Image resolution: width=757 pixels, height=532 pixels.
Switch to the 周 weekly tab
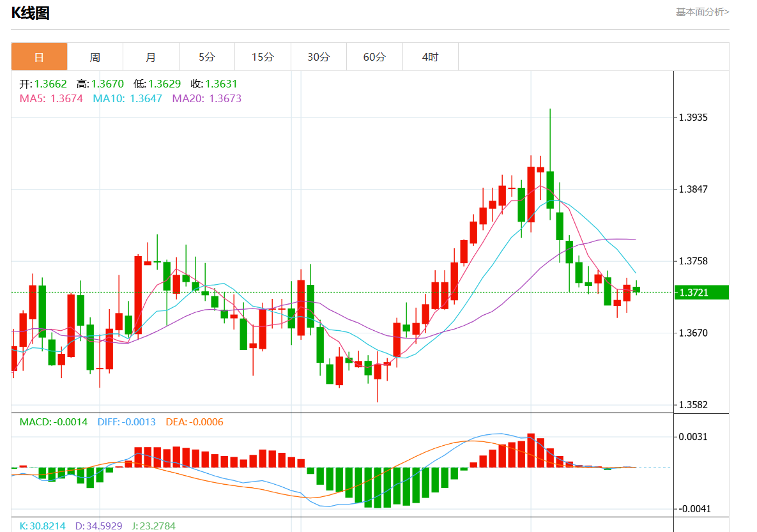click(x=95, y=57)
